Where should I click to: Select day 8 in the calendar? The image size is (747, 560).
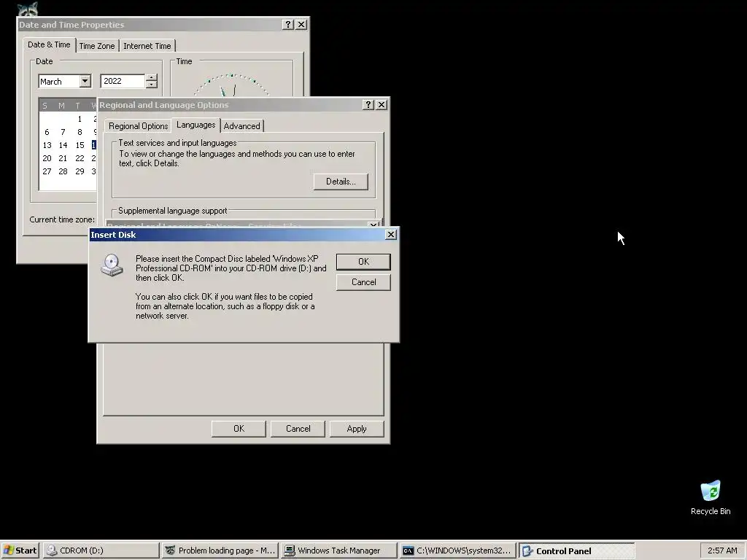tap(80, 132)
